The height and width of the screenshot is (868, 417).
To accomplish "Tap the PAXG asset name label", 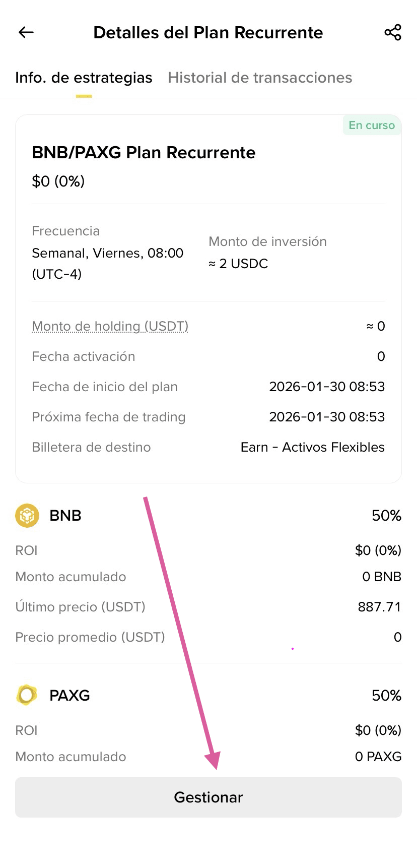I will tap(69, 696).
